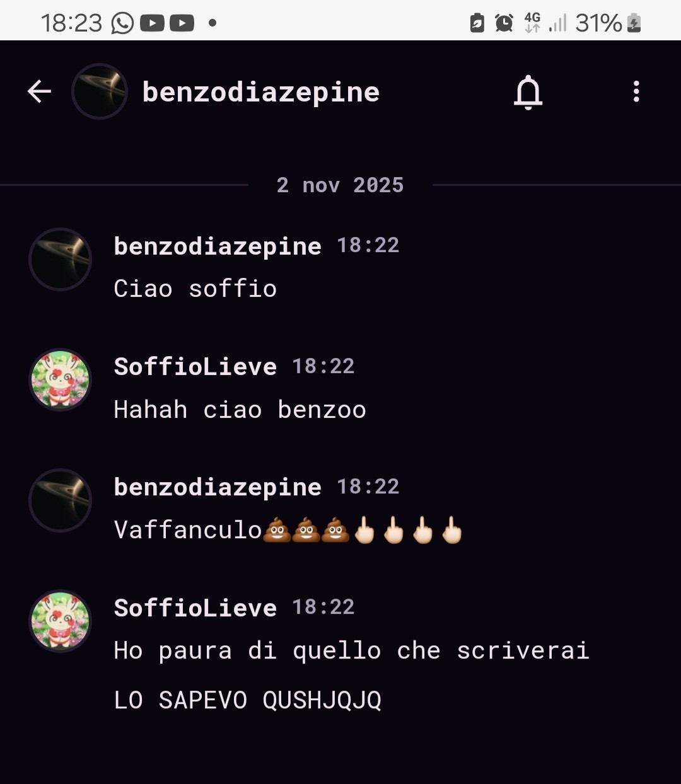Select the 'LO SAPEVO QUSHJQJQ' message
681x784 pixels.
pos(248,700)
